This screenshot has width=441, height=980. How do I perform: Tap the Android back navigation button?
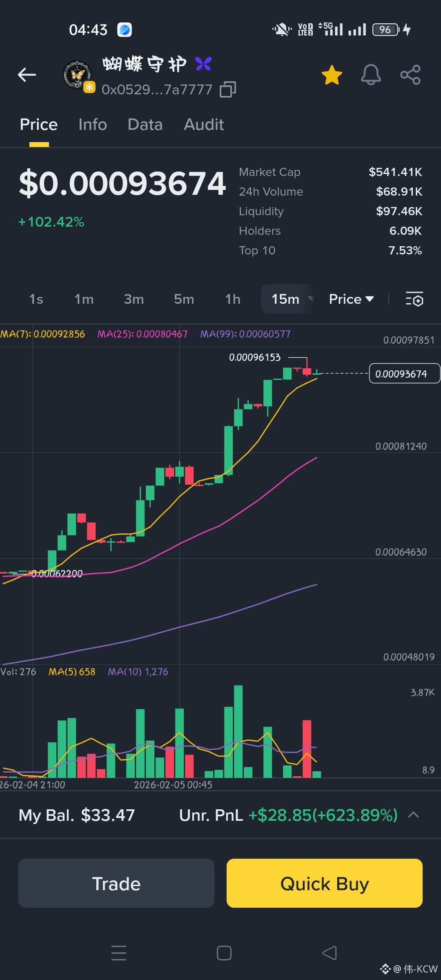coord(330,953)
